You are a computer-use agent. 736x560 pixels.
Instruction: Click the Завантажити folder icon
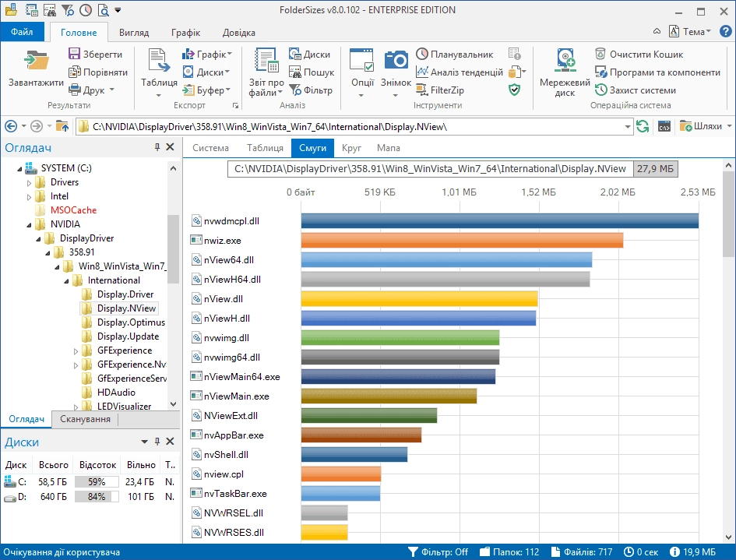pyautogui.click(x=36, y=61)
